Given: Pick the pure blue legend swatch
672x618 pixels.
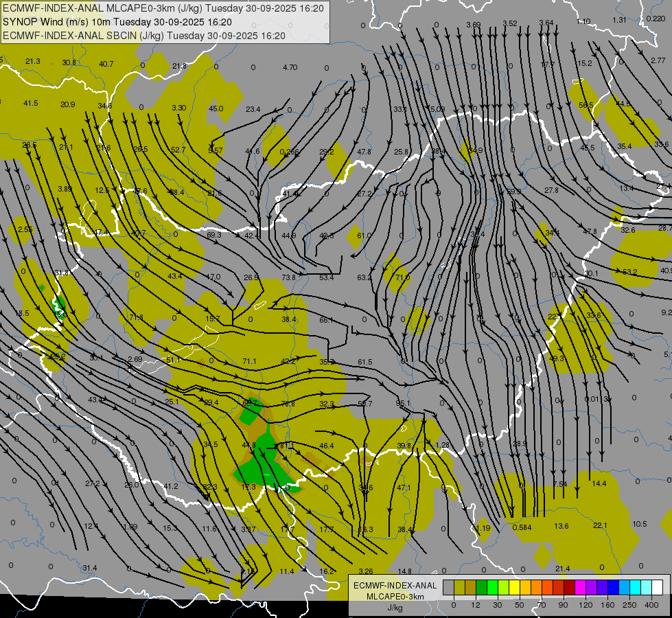Looking at the screenshot, I should (x=613, y=587).
